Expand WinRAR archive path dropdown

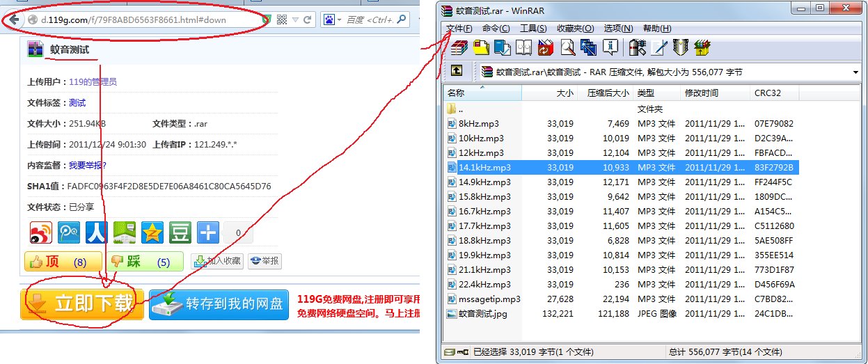pos(855,72)
